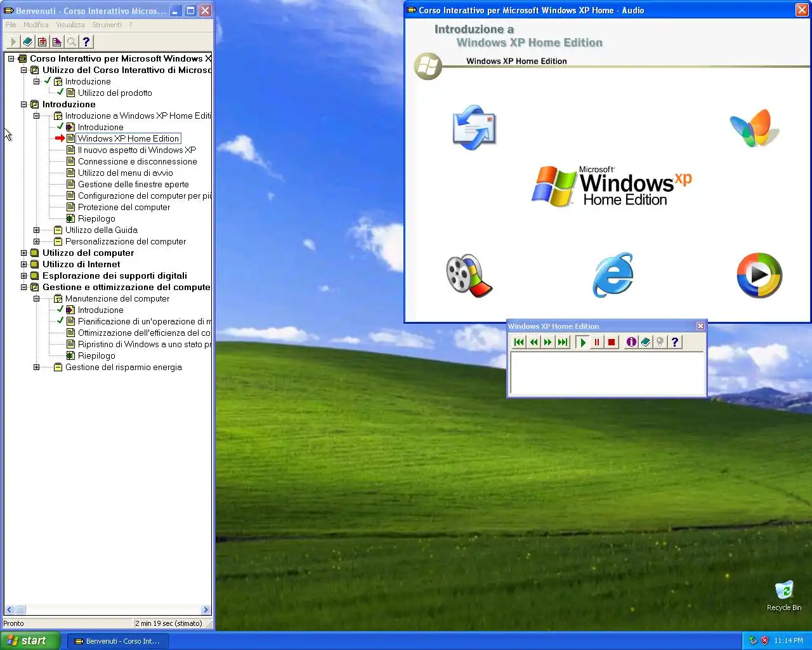The width and height of the screenshot is (812, 650).
Task: Open help question mark in Benvenuti toolbar
Action: click(86, 42)
